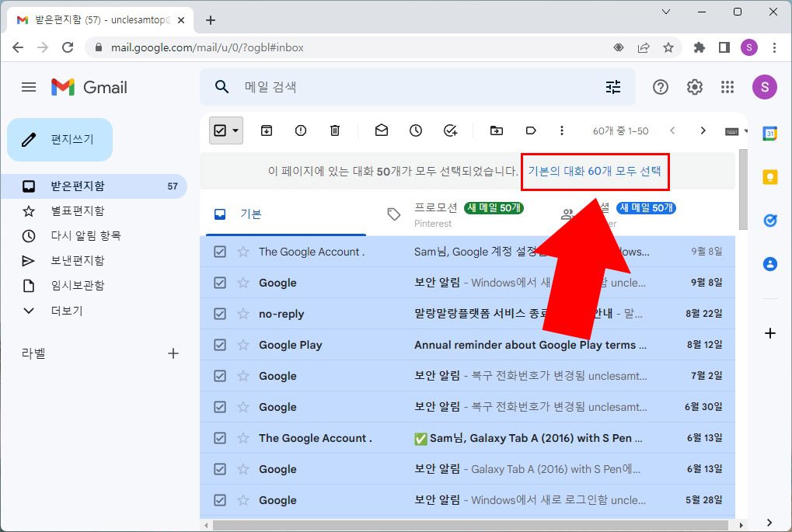792x532 pixels.
Task: Uncheck the no-reply email checkbox
Action: [x=220, y=314]
